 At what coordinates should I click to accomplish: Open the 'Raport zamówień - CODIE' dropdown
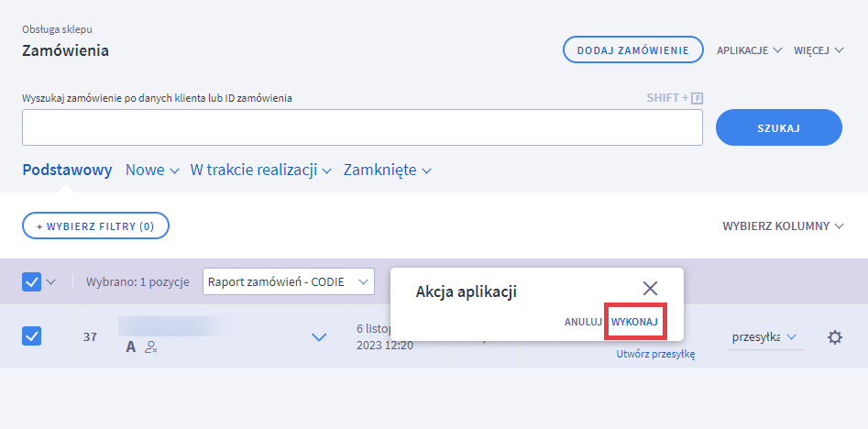pos(288,281)
